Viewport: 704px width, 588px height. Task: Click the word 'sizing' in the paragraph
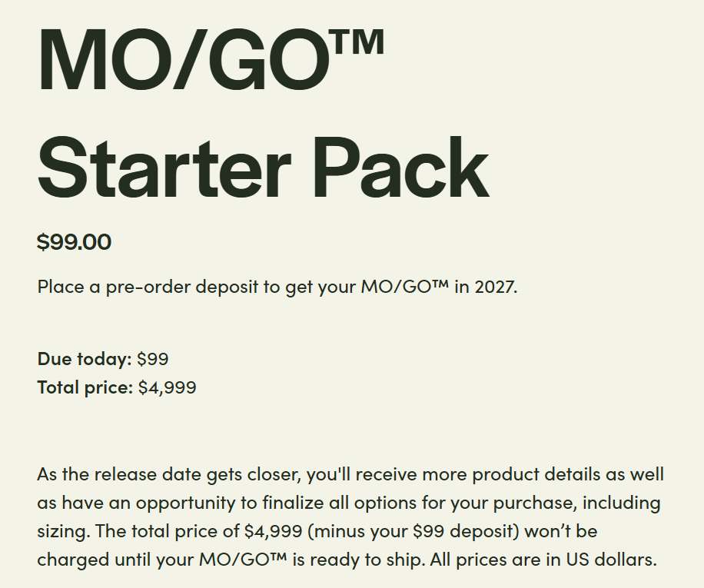click(x=60, y=531)
